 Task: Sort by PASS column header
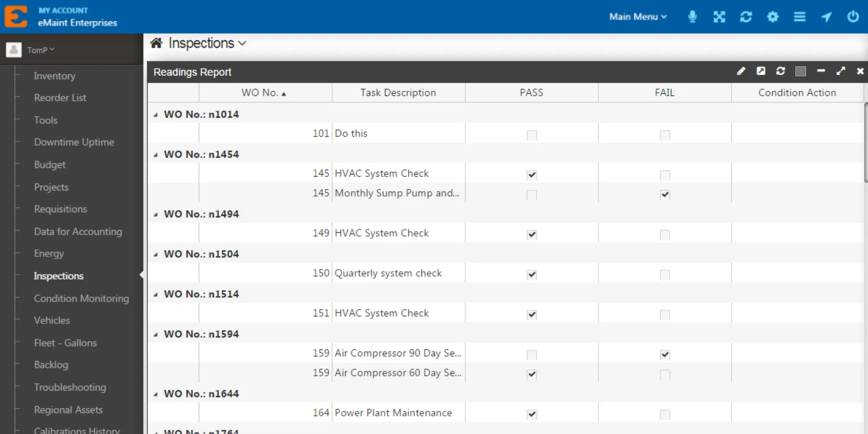(x=532, y=92)
